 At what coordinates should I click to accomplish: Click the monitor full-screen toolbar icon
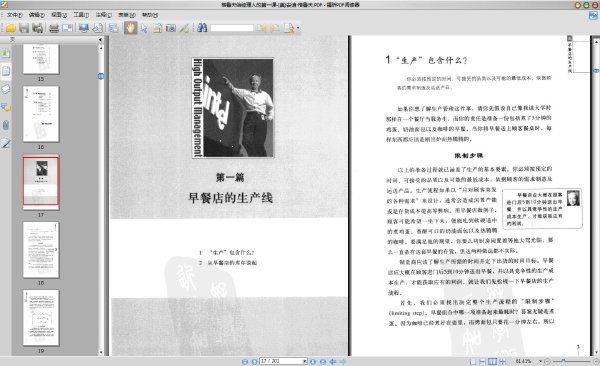(84, 28)
